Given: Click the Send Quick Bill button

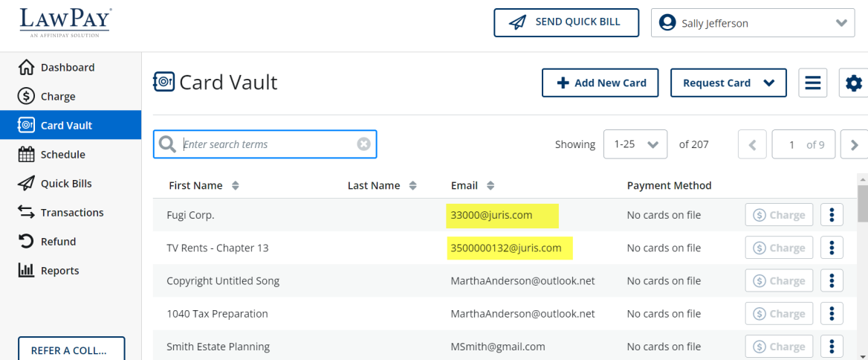Looking at the screenshot, I should (x=566, y=22).
